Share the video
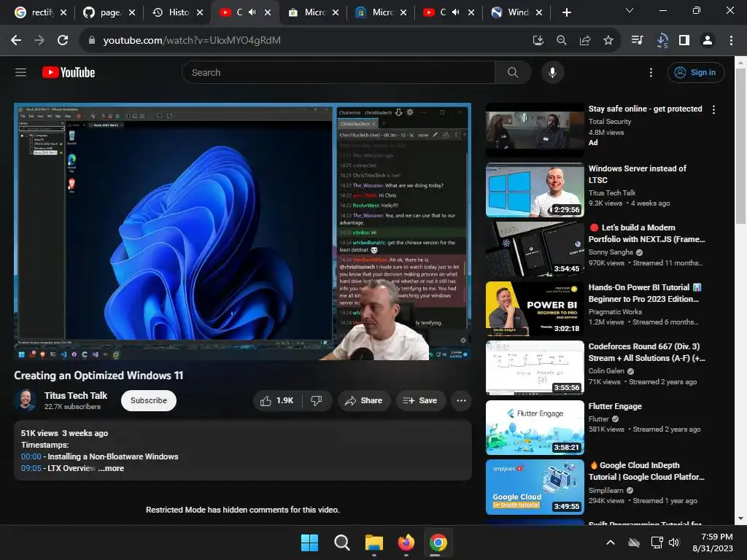 click(x=364, y=400)
